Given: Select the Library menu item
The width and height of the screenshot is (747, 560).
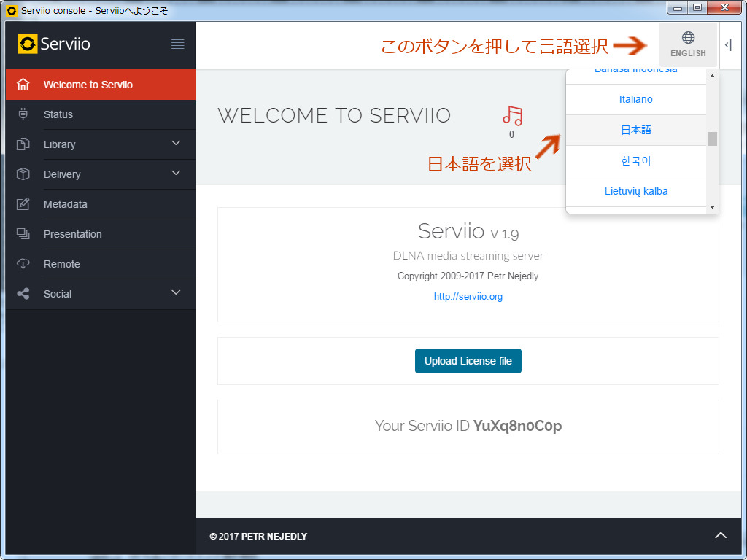Looking at the screenshot, I should (x=101, y=144).
